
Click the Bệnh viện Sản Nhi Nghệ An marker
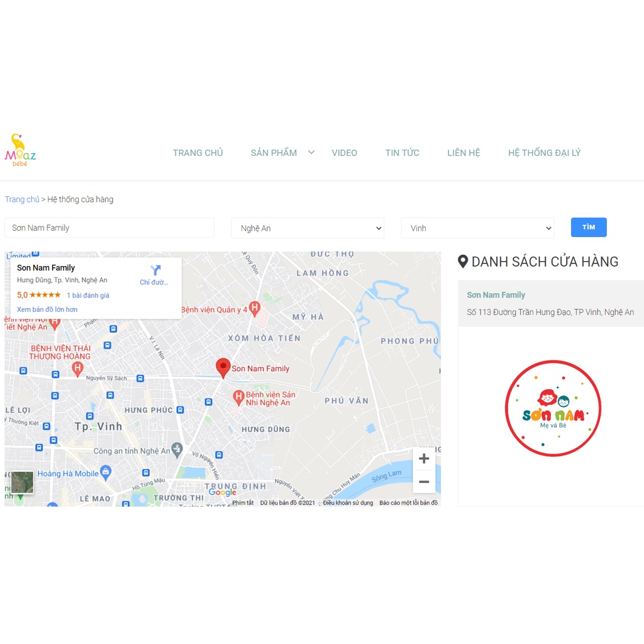pos(238,397)
